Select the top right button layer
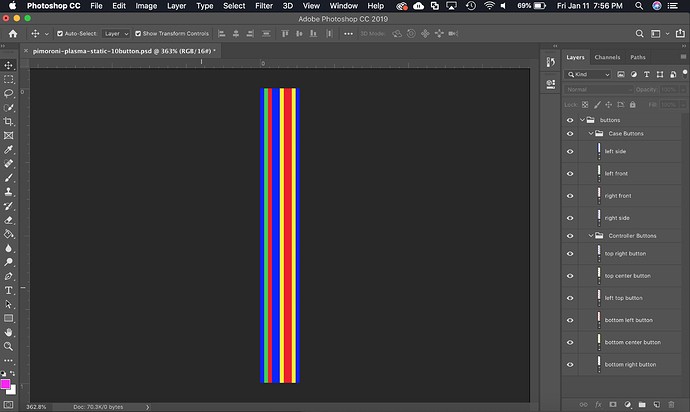Viewport: 690px width, 412px height. pyautogui.click(x=630, y=254)
